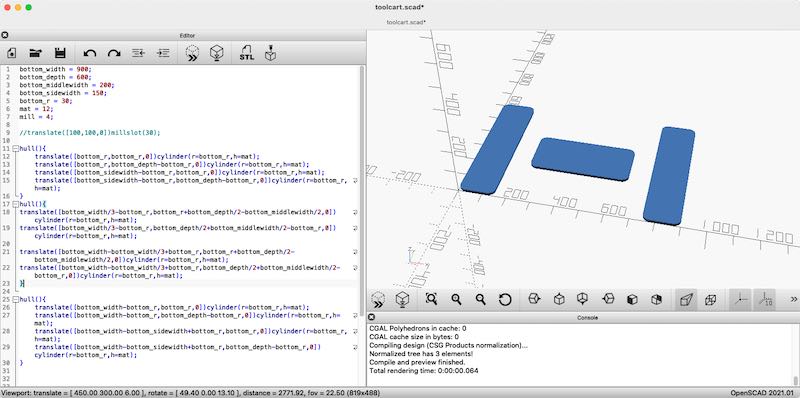
Task: Select the toolcart.scad* document tab
Action: point(406,22)
